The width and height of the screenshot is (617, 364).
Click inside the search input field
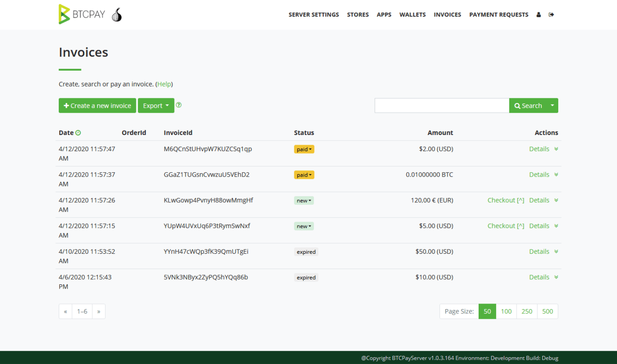[441, 105]
